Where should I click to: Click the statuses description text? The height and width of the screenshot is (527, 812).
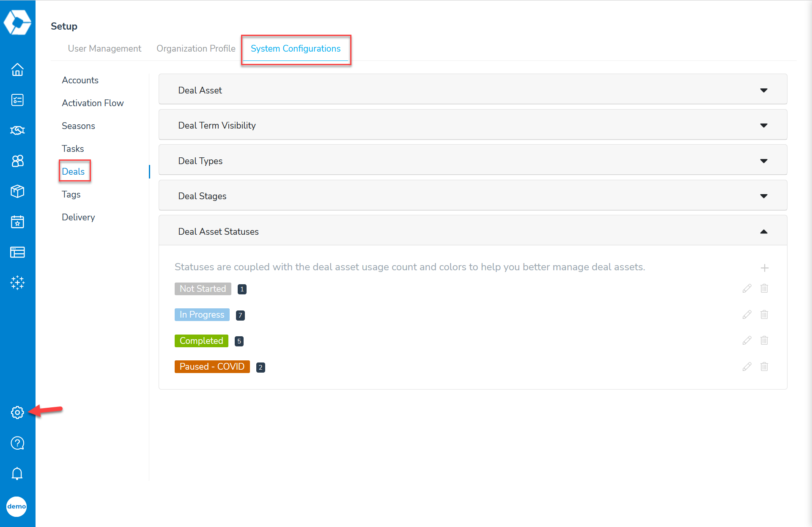410,267
